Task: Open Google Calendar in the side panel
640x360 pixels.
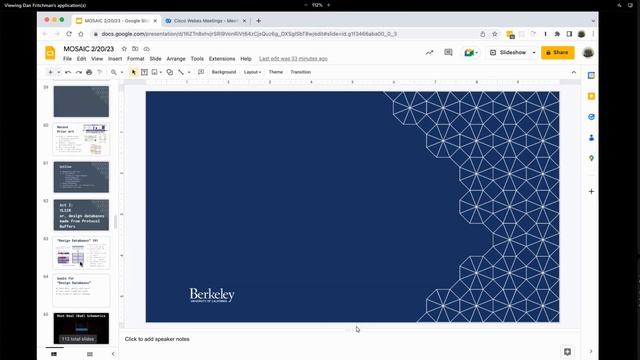Action: pyautogui.click(x=591, y=76)
